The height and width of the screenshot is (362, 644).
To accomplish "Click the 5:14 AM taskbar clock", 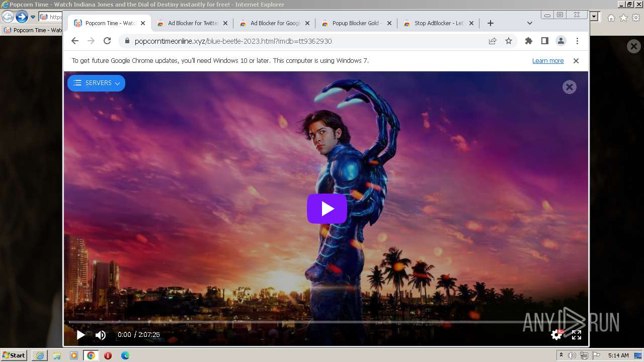I will point(618,355).
